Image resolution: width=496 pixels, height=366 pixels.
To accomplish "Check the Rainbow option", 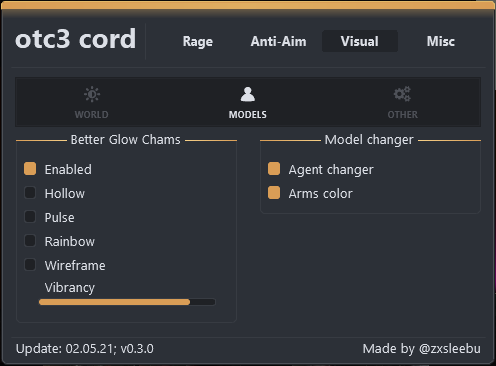I will point(30,241).
